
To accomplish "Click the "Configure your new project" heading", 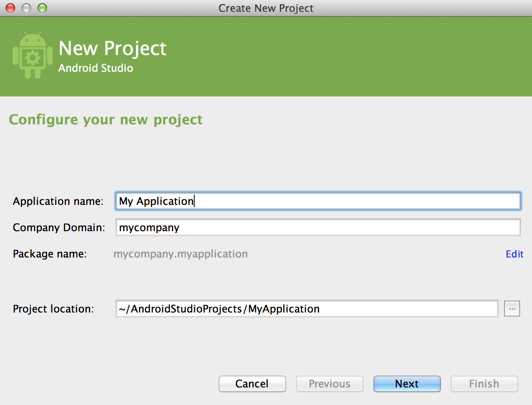I will (106, 120).
